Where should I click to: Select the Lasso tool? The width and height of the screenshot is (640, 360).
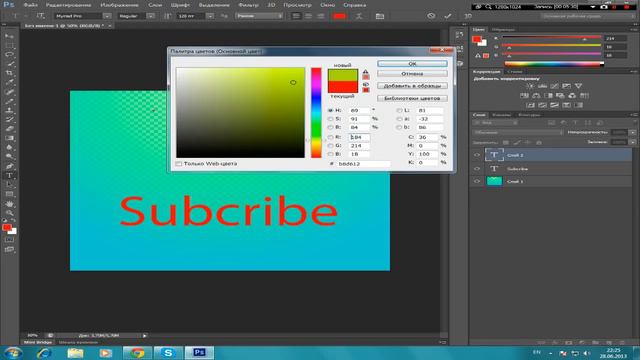9,54
